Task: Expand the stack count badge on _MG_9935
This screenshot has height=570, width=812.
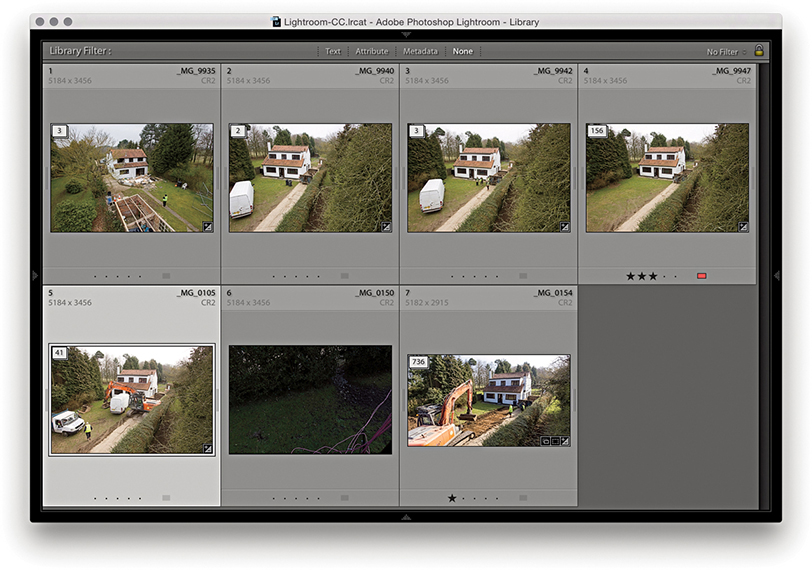Action: 59,130
